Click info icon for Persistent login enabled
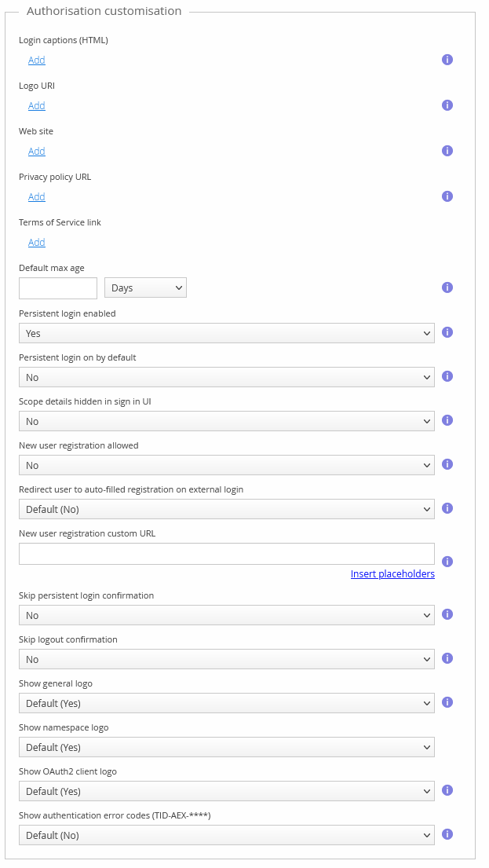 447,332
